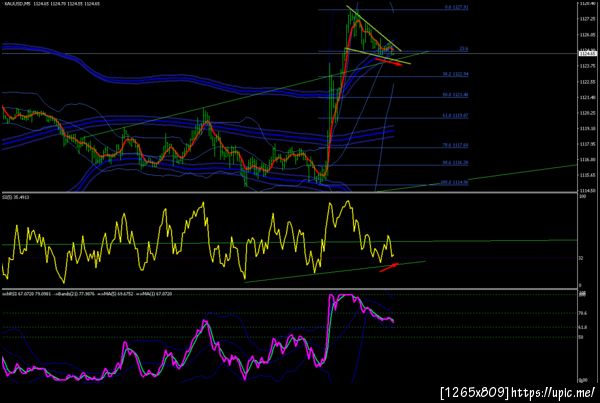Select the Fibonacci 61.8 level label

455,115
